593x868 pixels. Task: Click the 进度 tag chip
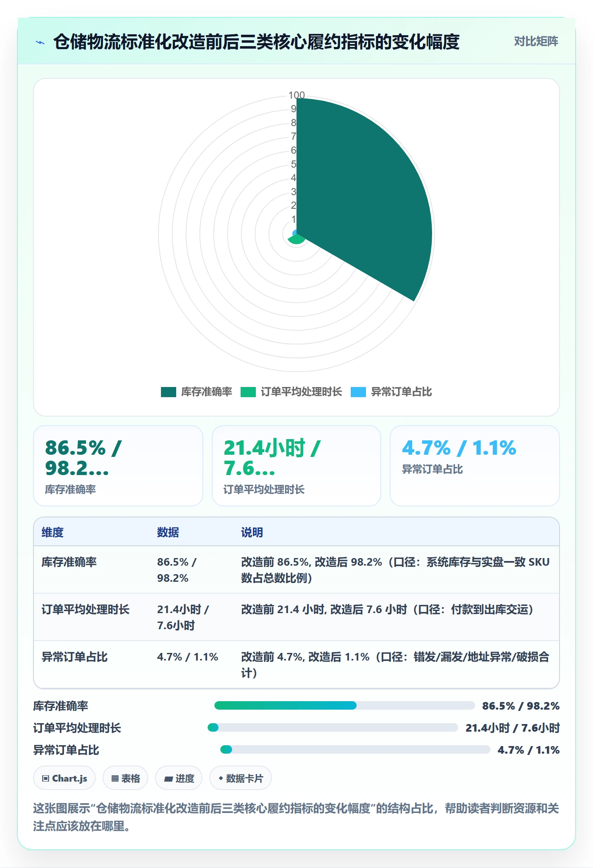click(x=179, y=778)
